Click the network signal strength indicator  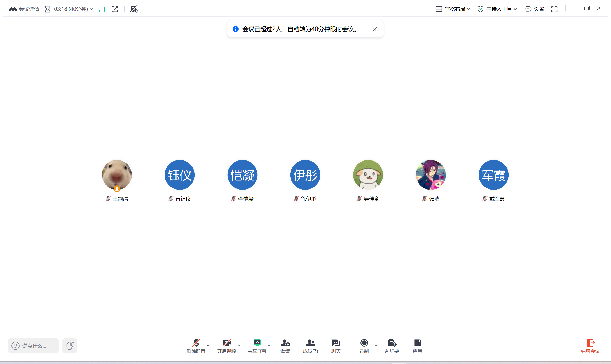(x=102, y=9)
